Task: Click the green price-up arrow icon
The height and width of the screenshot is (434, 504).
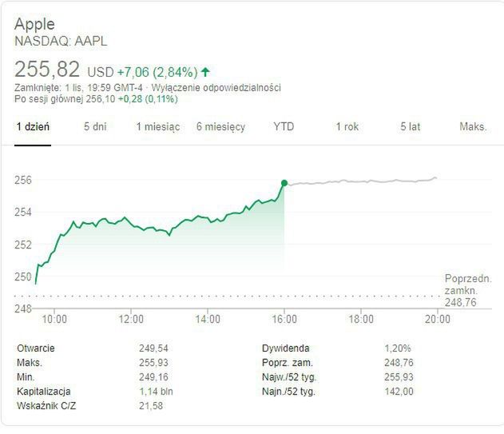Action: 206,72
